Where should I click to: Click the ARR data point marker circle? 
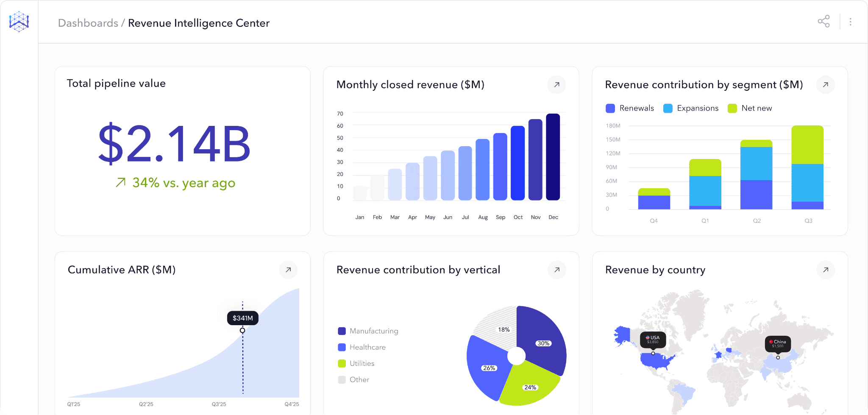pos(242,330)
